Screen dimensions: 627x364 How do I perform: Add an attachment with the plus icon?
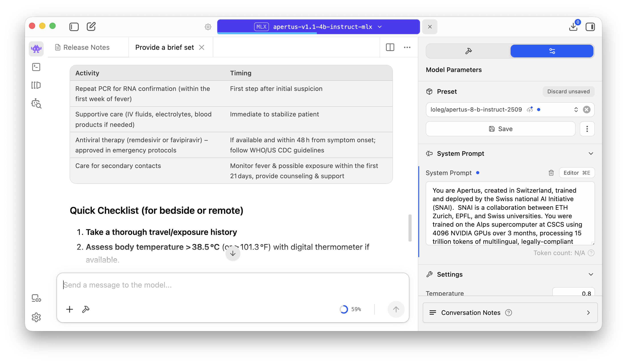tap(69, 309)
